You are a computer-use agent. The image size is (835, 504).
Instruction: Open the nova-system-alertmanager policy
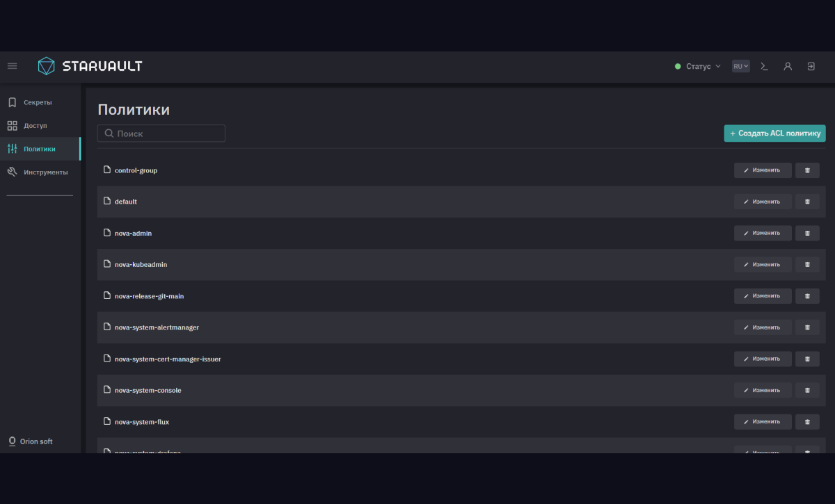(x=157, y=327)
